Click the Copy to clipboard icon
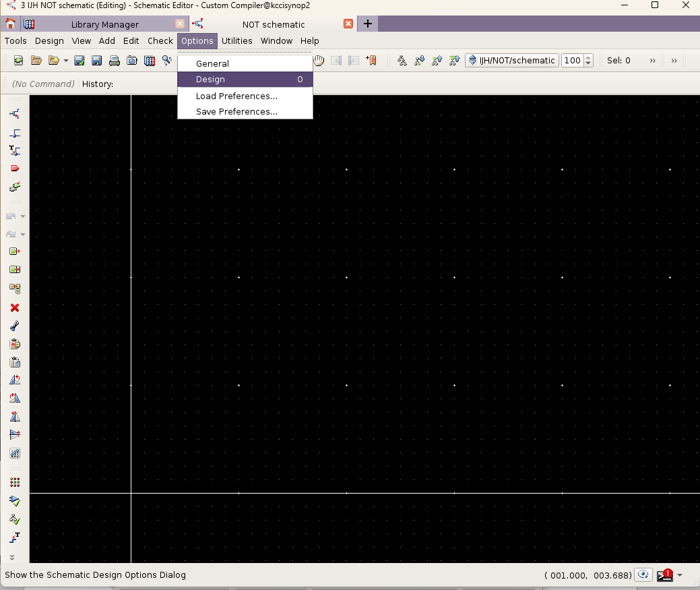The height and width of the screenshot is (590, 700). click(15, 344)
